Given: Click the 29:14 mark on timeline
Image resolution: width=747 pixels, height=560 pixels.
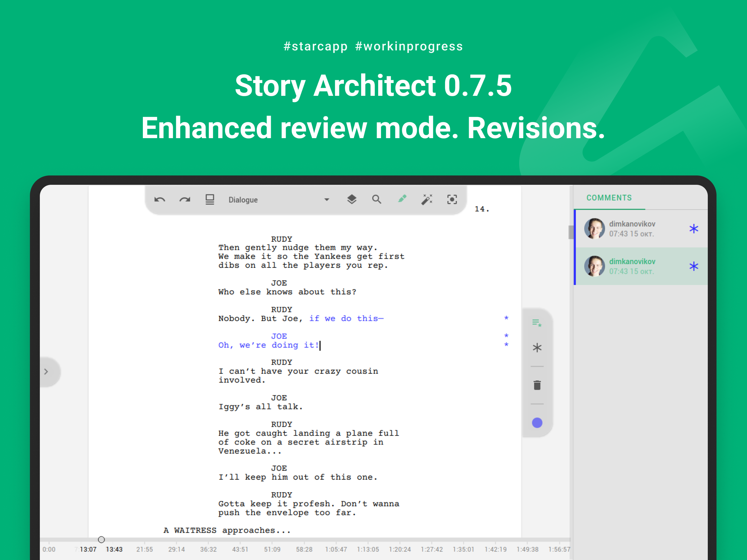Looking at the screenshot, I should point(176,549).
